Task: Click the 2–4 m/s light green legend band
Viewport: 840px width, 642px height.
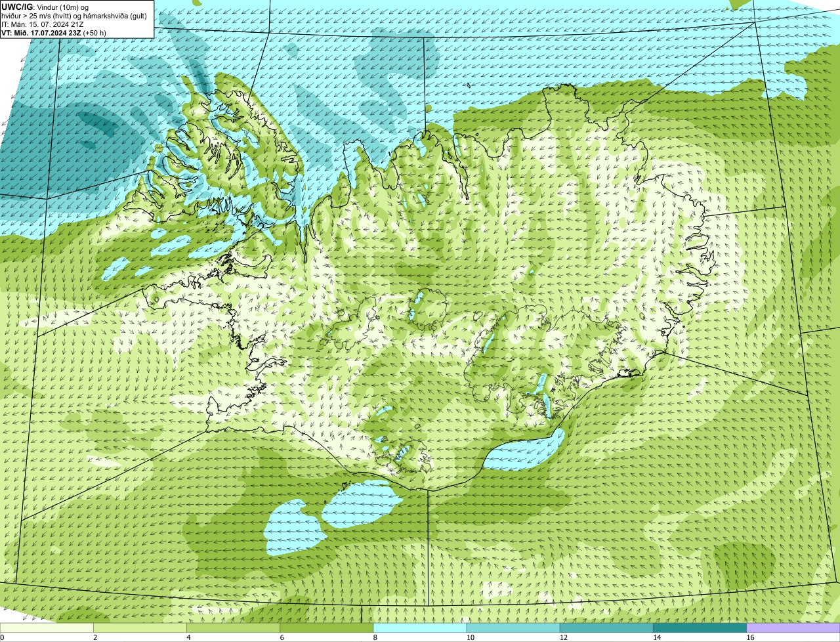Action: pyautogui.click(x=140, y=628)
